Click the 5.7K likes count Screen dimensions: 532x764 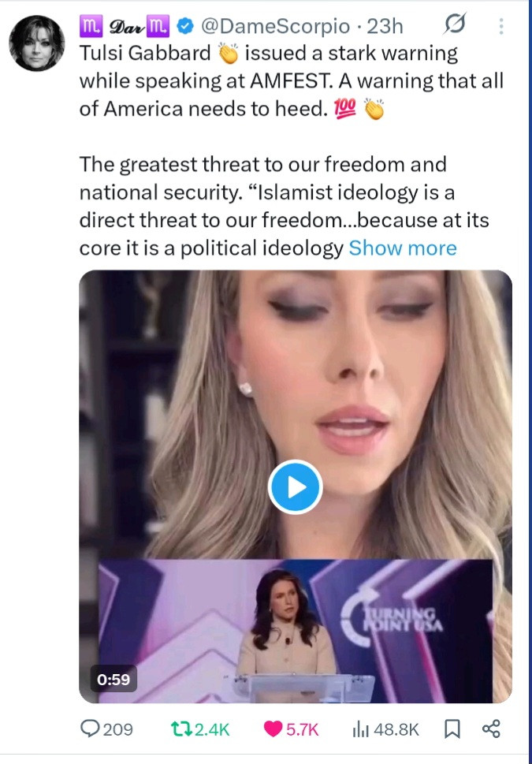click(302, 730)
